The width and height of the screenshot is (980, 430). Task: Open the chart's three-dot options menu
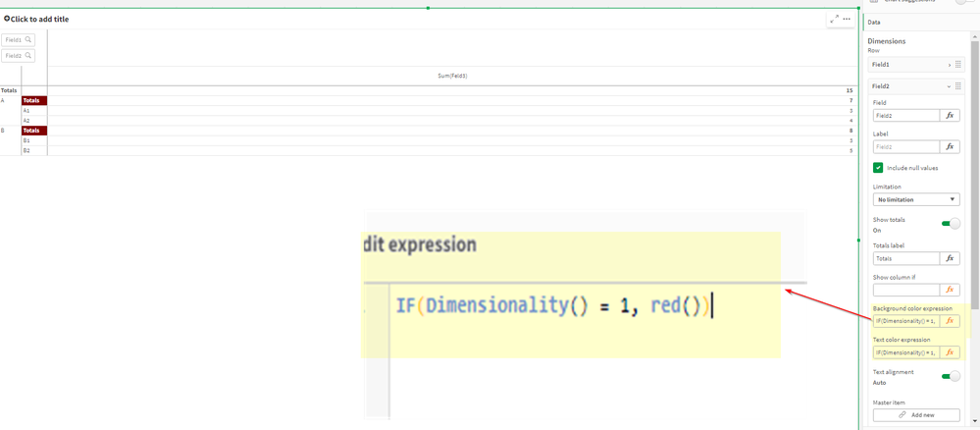(x=847, y=19)
